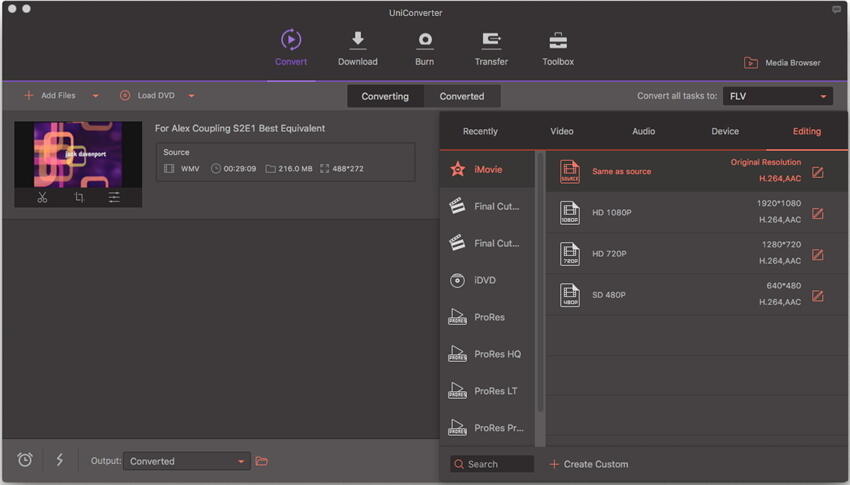Click the 1920*1080 resolution text
The width and height of the screenshot is (850, 485).
pos(779,203)
